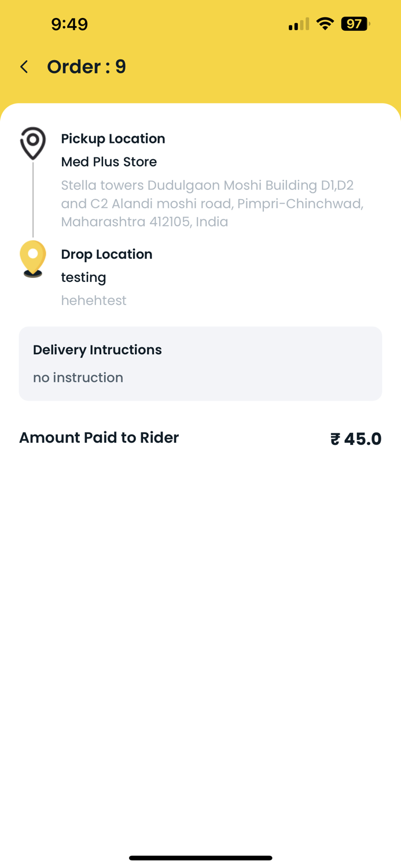
Task: Tap the Pickup Location pin icon
Action: (32, 143)
